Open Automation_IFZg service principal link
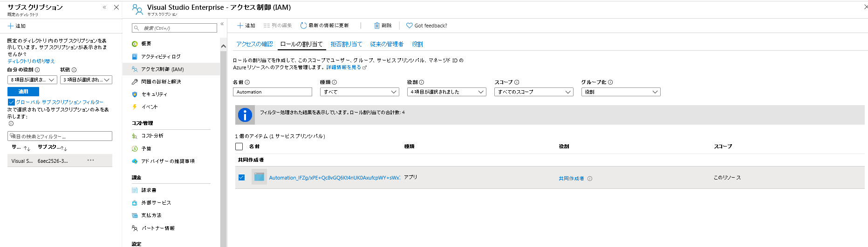This screenshot has height=247, width=868. 335,178
